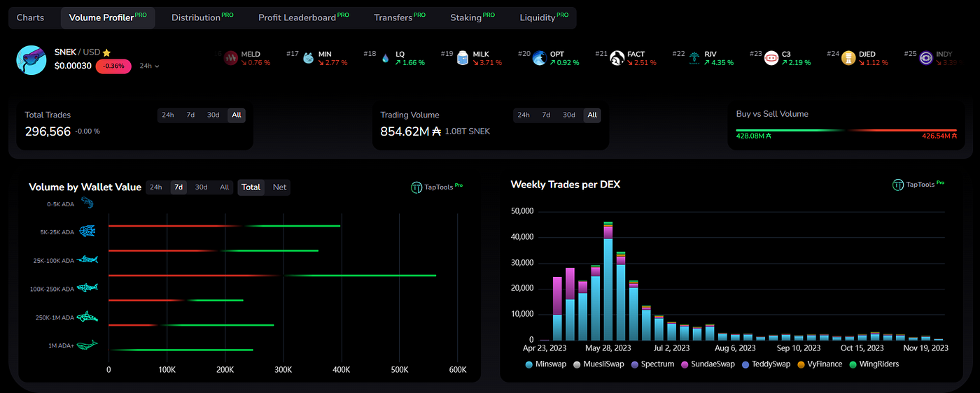980x393 pixels.
Task: Open the Profit Leaderboard tab
Action: [x=303, y=17]
